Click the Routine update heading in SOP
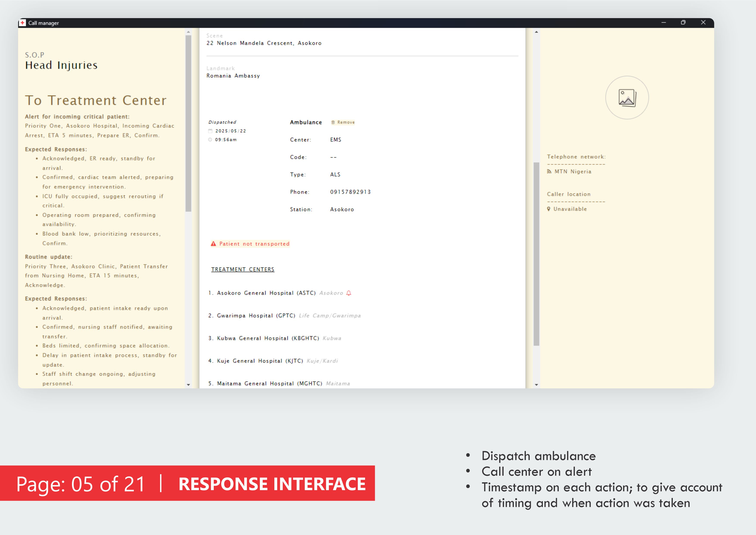 tap(49, 257)
